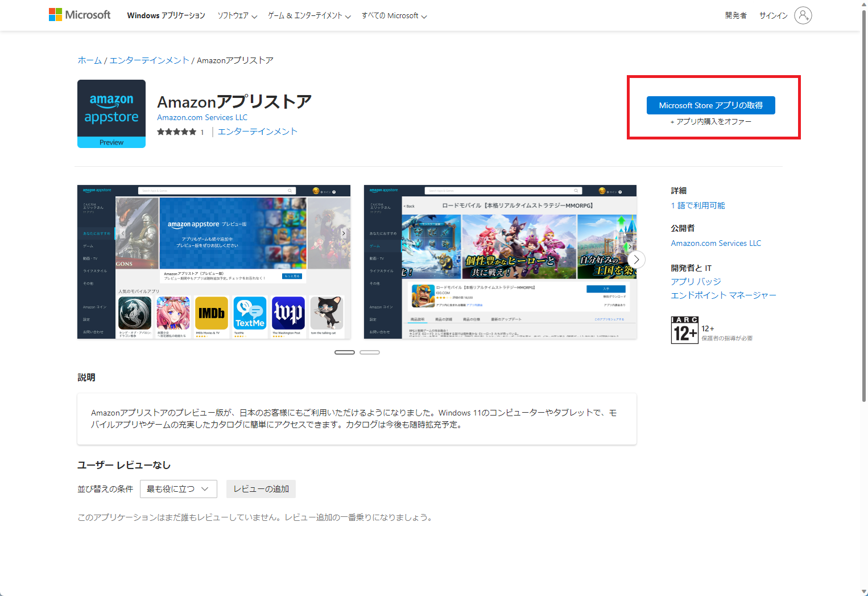This screenshot has height=596, width=868.
Task: Select the second carousel page indicator
Action: coord(370,352)
